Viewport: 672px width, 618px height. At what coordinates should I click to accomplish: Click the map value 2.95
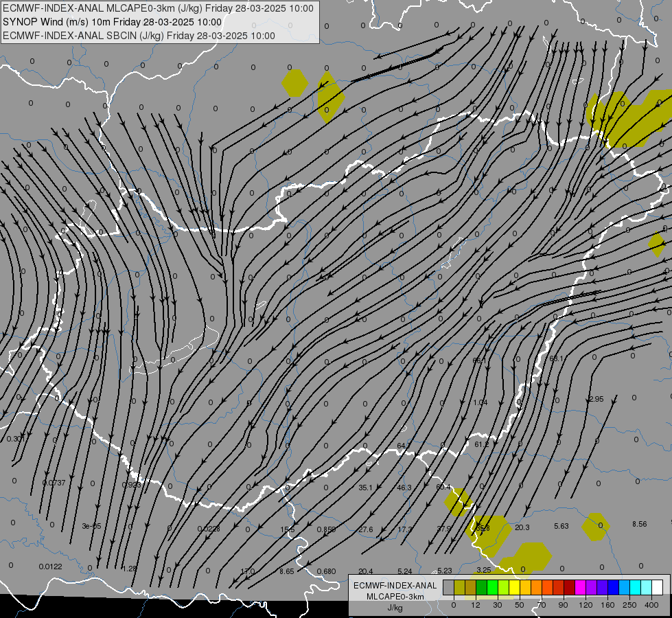(x=596, y=399)
